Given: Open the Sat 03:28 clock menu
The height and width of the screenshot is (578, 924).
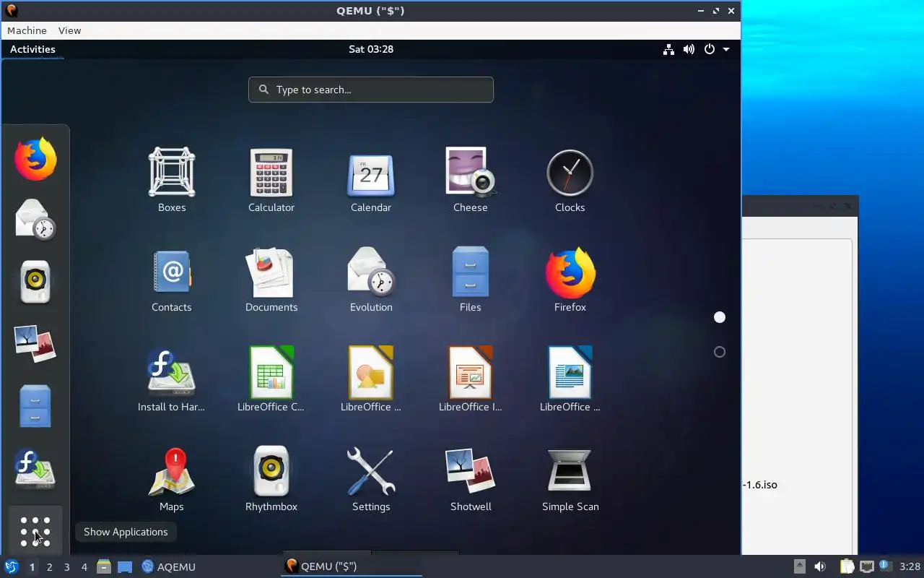Looking at the screenshot, I should 371,49.
